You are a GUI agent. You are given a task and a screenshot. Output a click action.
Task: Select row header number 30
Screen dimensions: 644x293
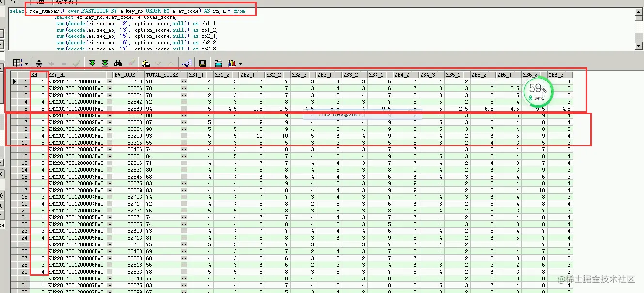click(x=23, y=278)
